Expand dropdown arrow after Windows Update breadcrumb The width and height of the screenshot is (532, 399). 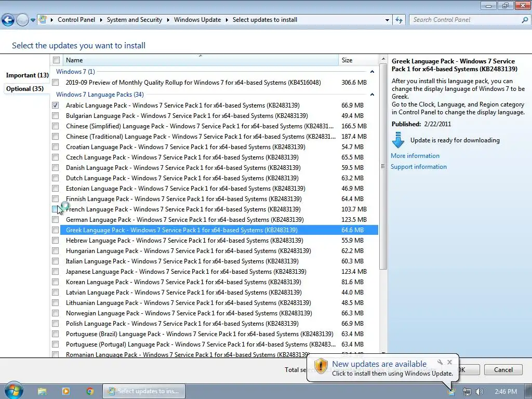(x=227, y=20)
